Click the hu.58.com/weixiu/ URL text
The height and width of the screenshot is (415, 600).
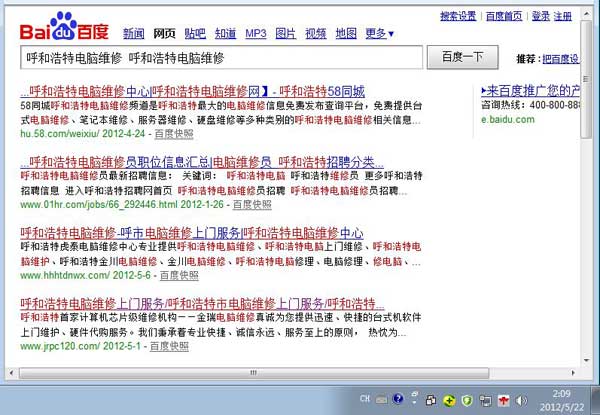click(60, 134)
